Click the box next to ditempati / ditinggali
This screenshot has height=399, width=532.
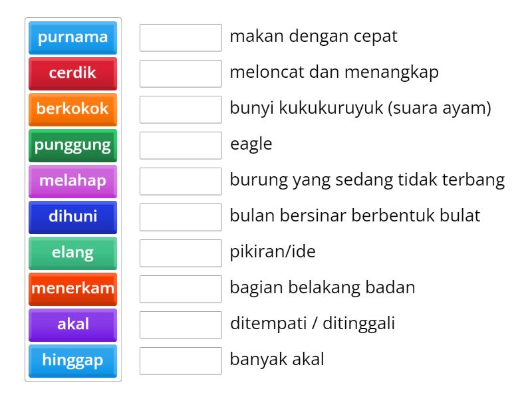181,325
